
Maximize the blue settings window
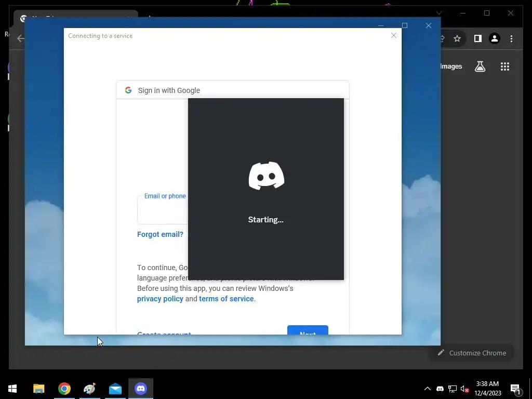(x=404, y=25)
